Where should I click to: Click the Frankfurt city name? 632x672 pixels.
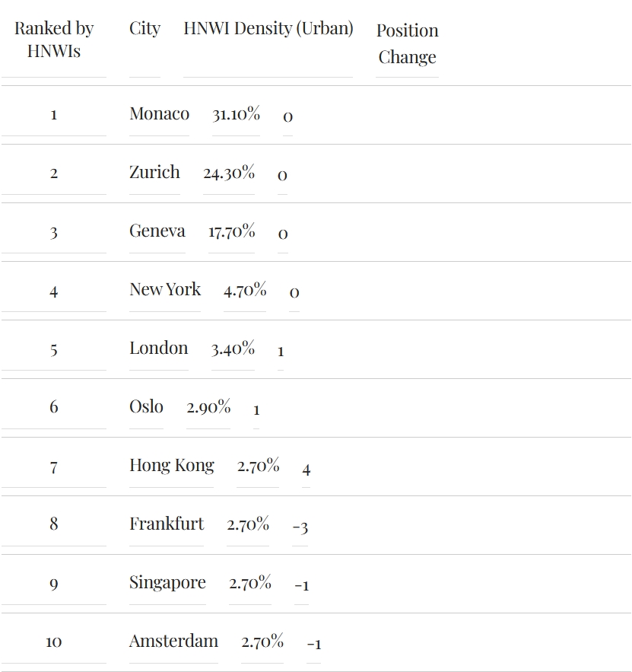click(x=167, y=524)
